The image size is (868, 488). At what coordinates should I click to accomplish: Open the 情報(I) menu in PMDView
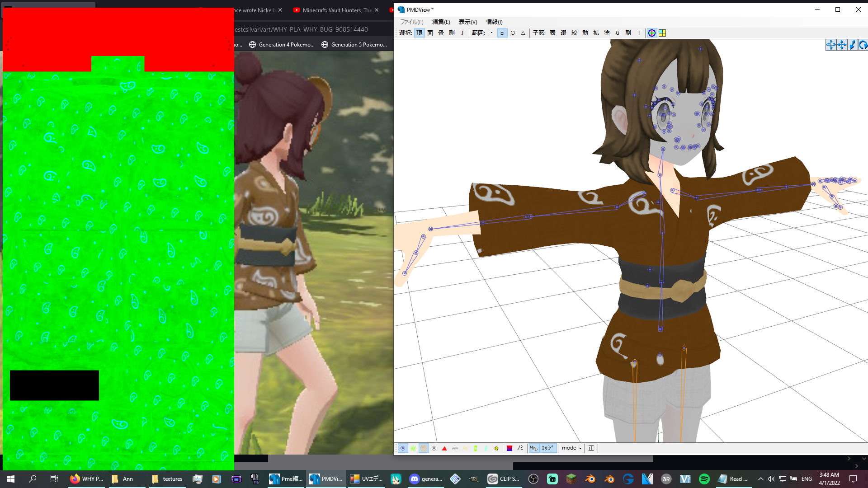pos(494,22)
